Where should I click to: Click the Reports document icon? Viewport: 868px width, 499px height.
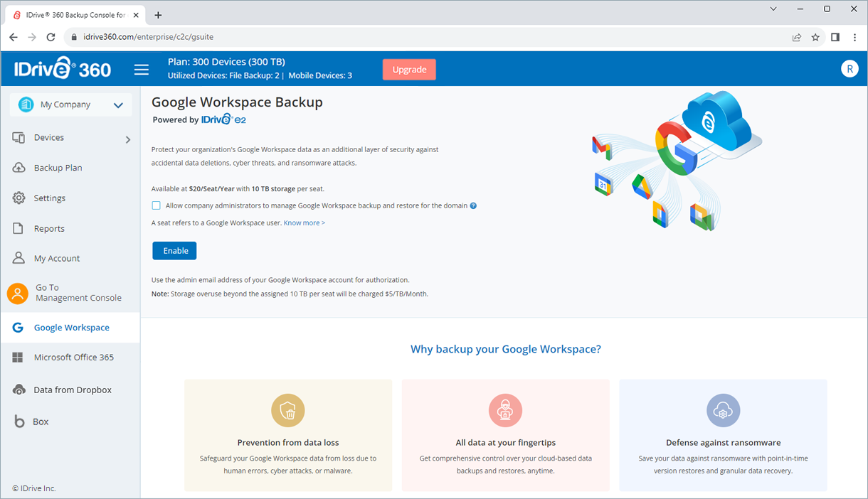pyautogui.click(x=19, y=228)
